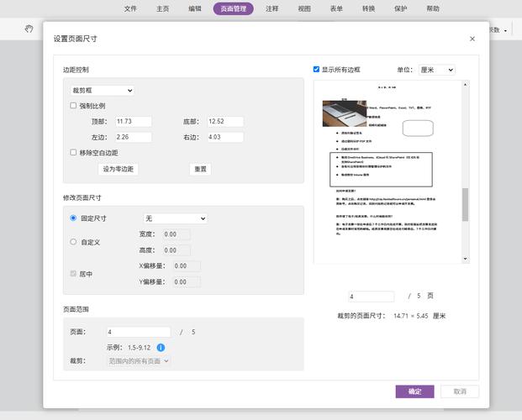Choose the 自定义 radio option
Image resolution: width=522 pixels, height=420 pixels.
click(x=73, y=242)
